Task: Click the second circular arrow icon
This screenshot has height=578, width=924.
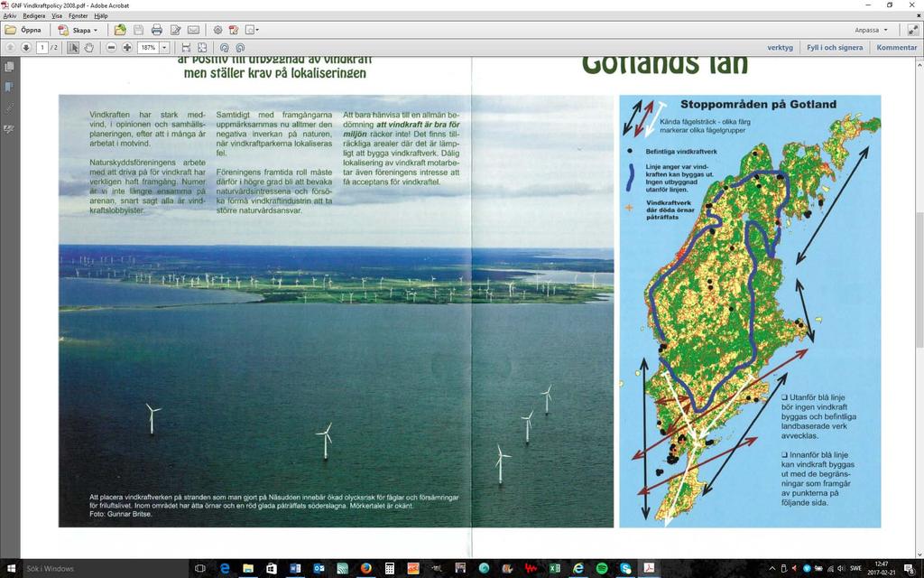Action: pyautogui.click(x=240, y=47)
